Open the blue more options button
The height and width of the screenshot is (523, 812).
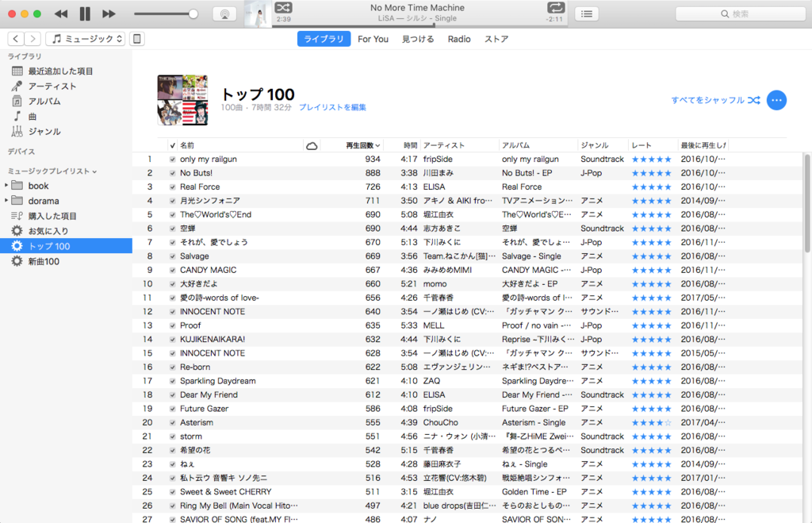[x=776, y=100]
